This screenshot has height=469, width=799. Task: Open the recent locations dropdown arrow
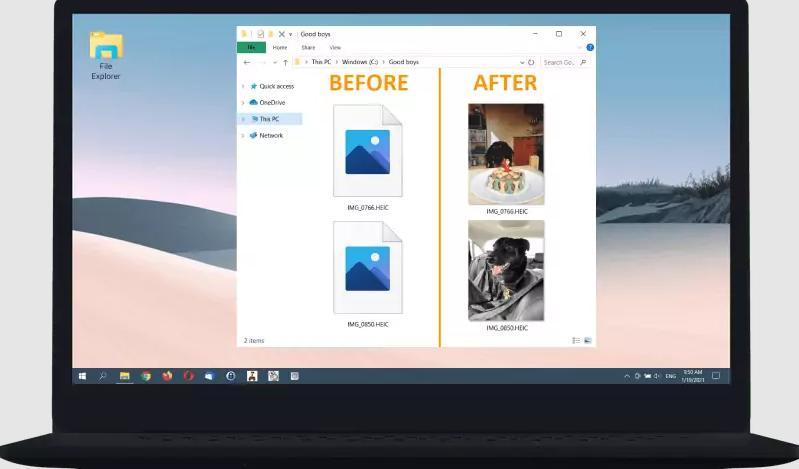(275, 62)
